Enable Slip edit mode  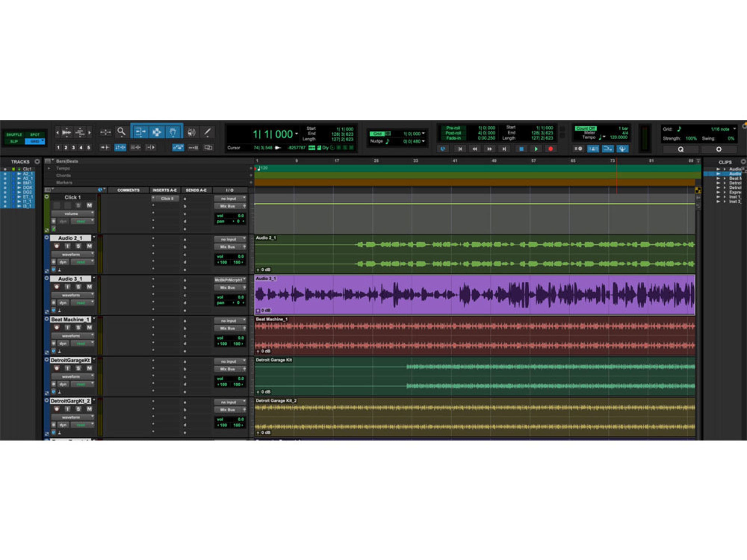[x=14, y=141]
